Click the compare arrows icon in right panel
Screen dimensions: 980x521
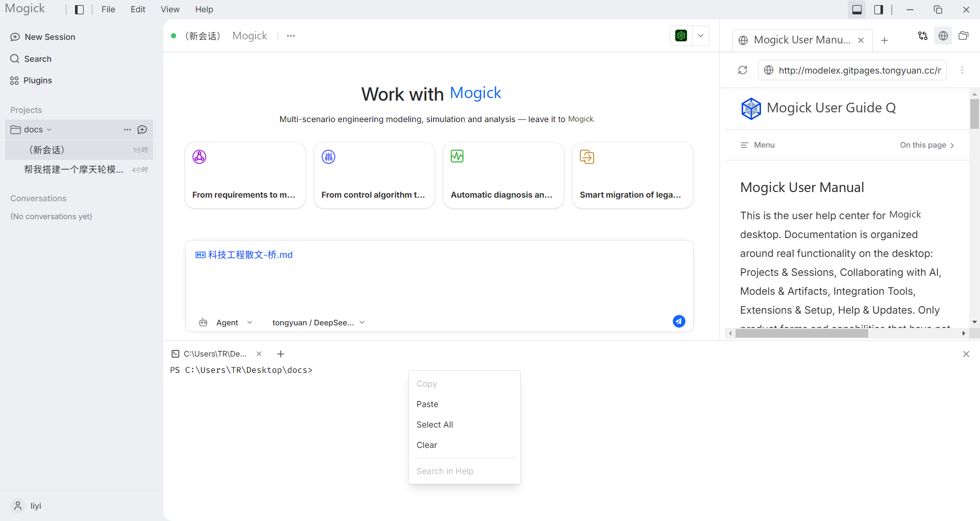(923, 36)
